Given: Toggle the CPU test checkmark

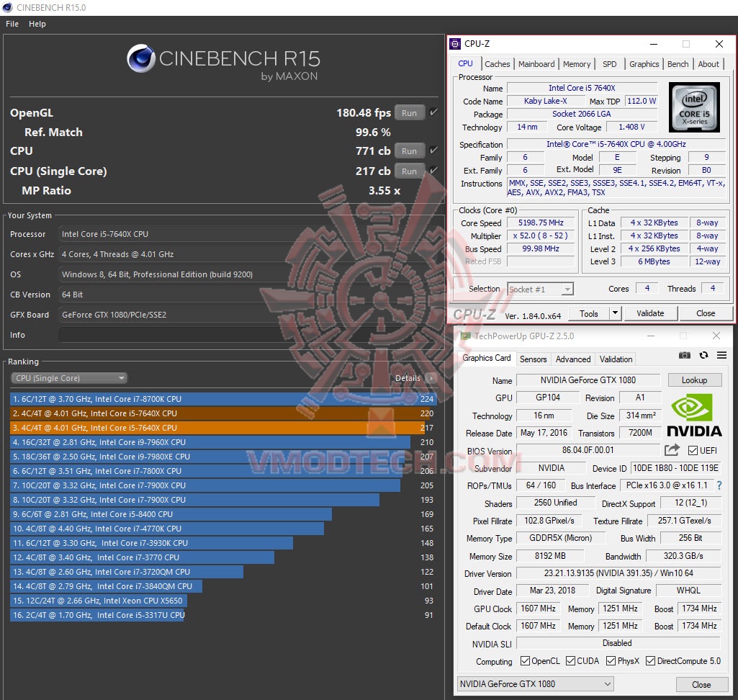Looking at the screenshot, I should click(x=433, y=151).
